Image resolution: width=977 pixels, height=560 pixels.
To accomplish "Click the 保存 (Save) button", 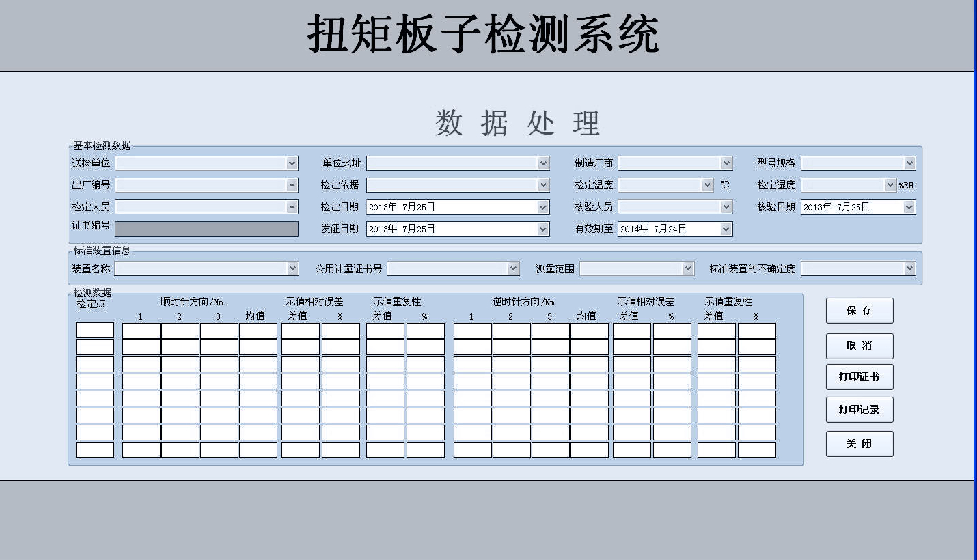I will (x=859, y=311).
